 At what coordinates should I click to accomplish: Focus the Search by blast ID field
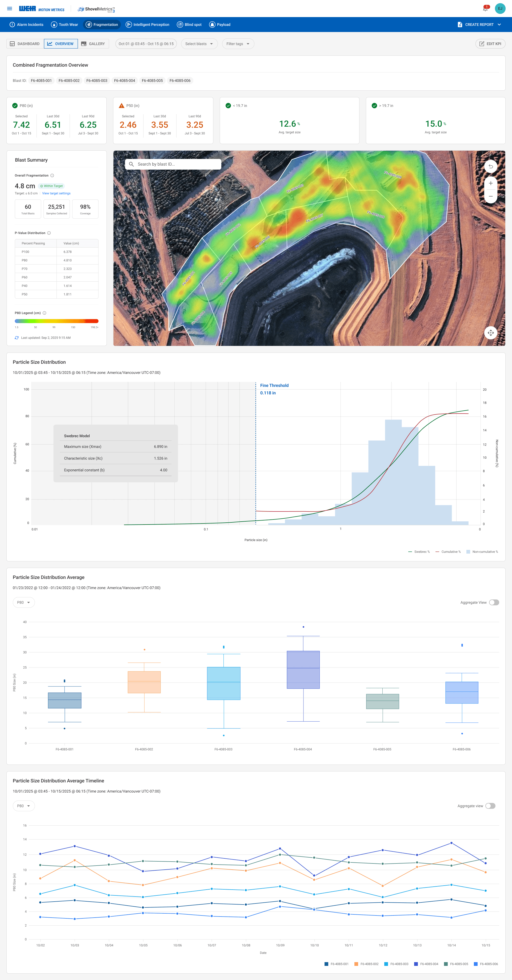coord(173,164)
